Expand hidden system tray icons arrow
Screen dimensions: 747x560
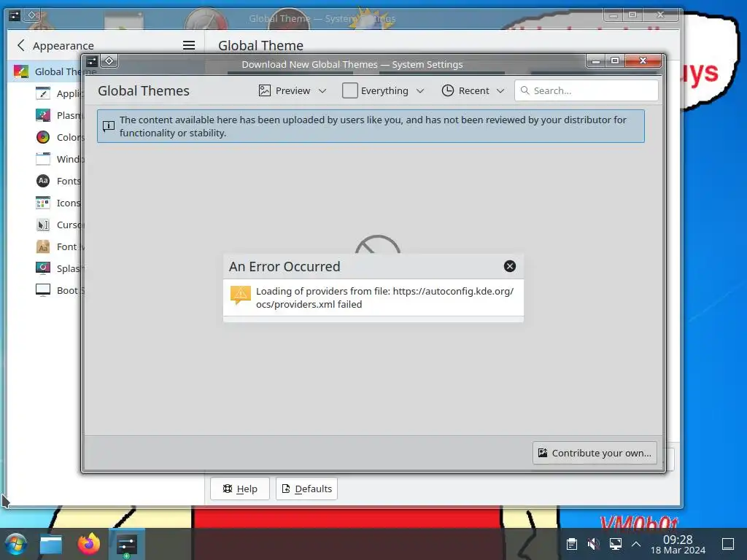click(636, 544)
